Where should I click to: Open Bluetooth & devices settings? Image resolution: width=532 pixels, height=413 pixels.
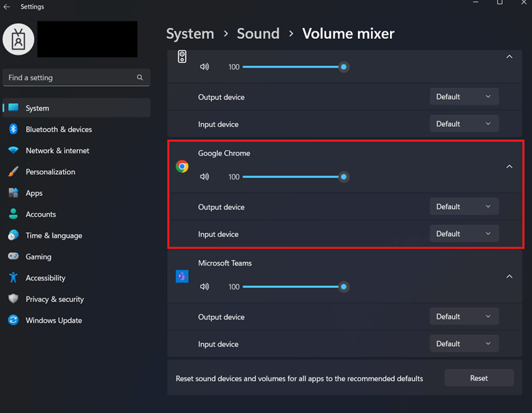tap(59, 130)
